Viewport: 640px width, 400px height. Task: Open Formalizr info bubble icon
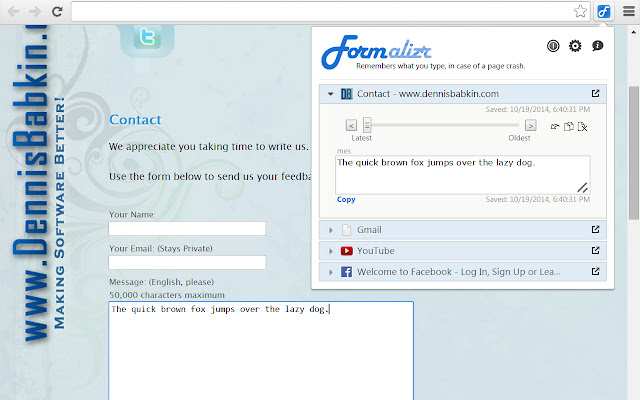click(598, 46)
